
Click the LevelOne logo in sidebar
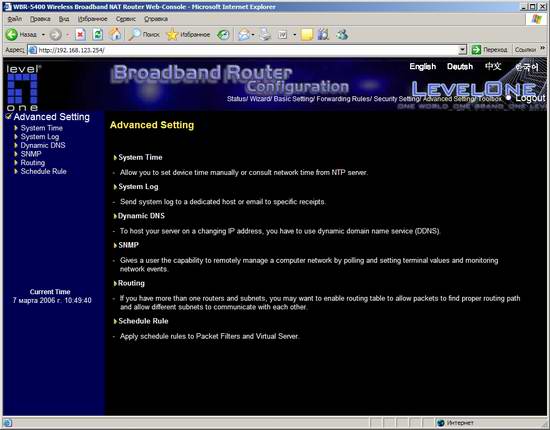pos(23,88)
